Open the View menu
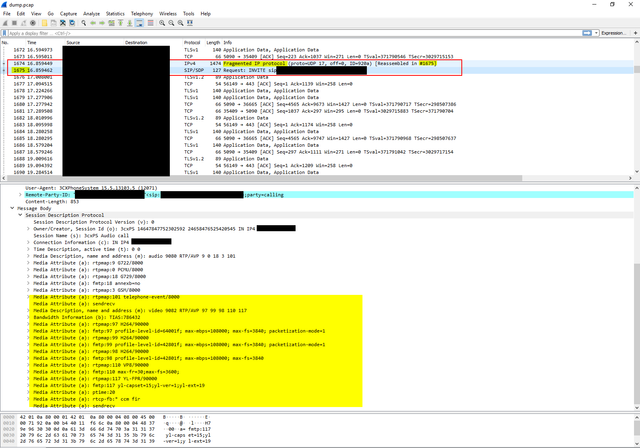Screen dimensions: 640x448 tap(36, 13)
